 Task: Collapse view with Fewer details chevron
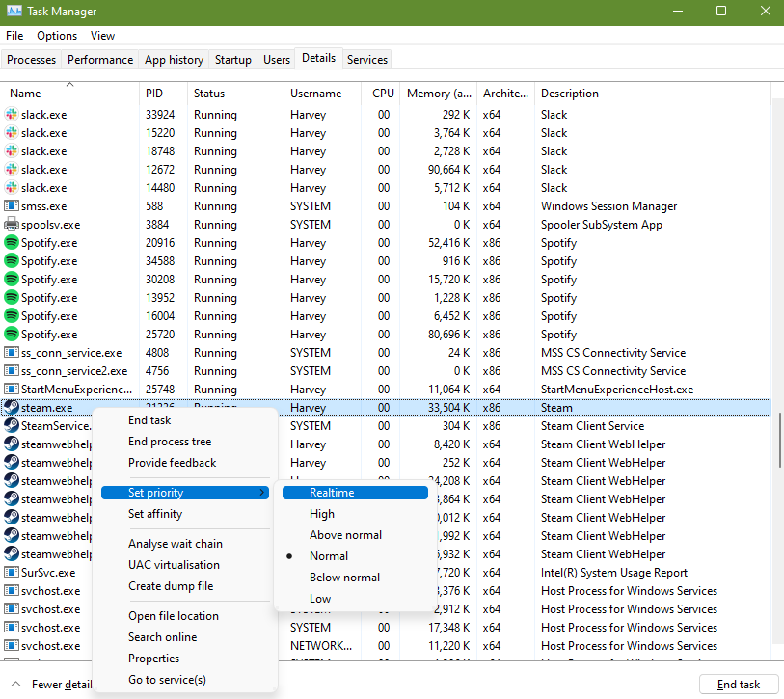pos(15,684)
